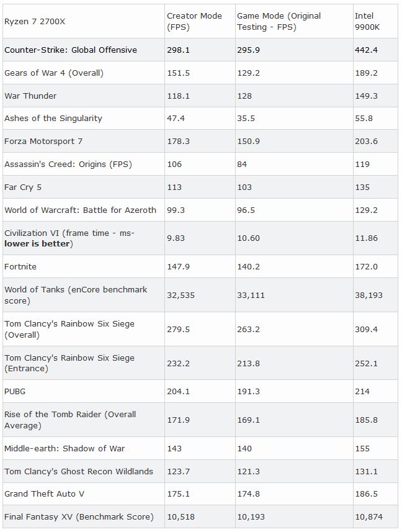402x532 pixels.
Task: Click "Middle-earth: Shadow of War" game name
Action: [65, 448]
